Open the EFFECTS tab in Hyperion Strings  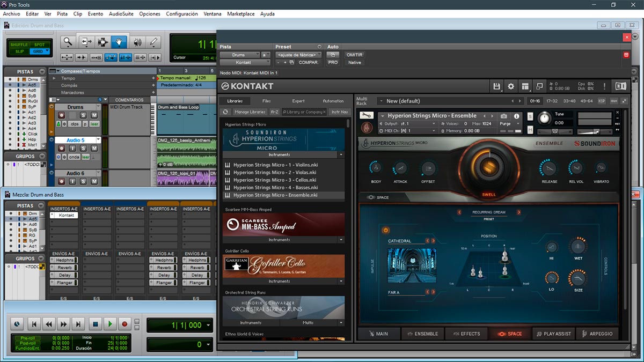point(466,334)
